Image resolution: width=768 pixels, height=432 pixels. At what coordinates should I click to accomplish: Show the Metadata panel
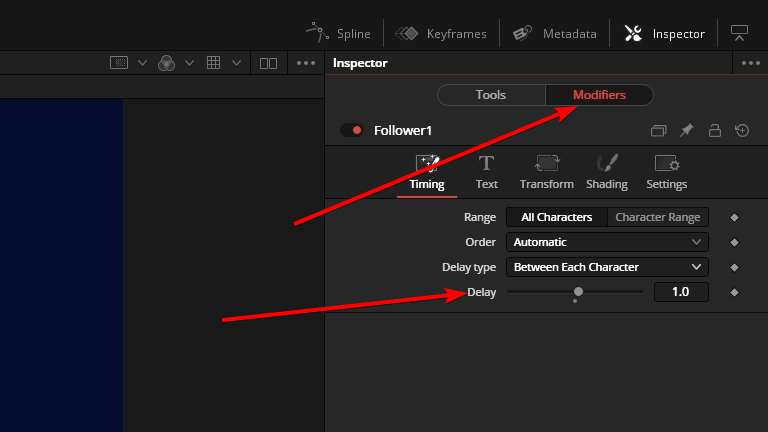554,33
